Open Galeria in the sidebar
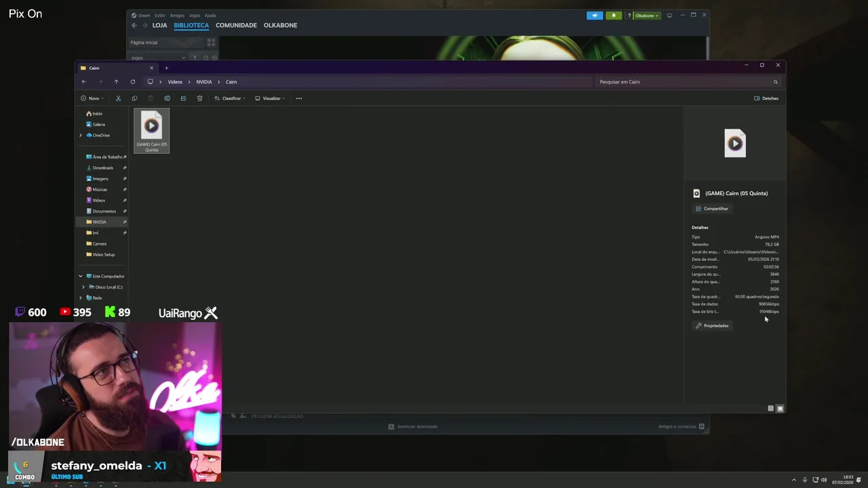Viewport: 868px width, 488px height. pos(95,125)
